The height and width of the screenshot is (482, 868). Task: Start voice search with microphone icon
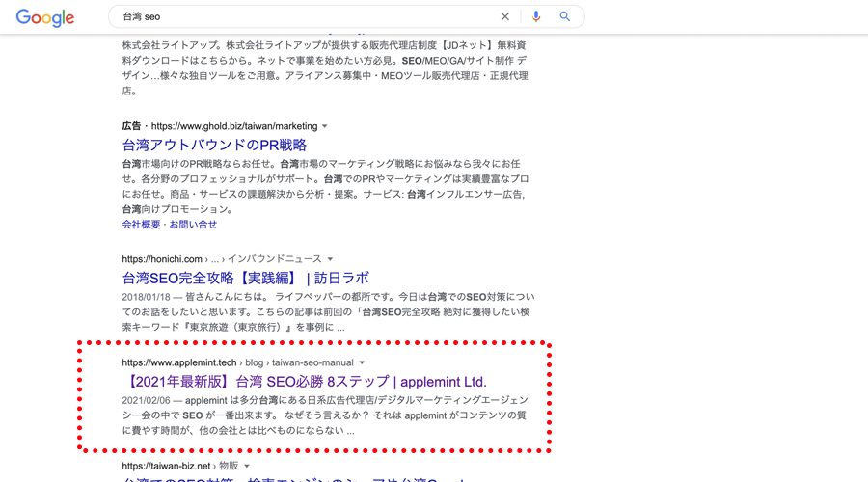coord(536,16)
